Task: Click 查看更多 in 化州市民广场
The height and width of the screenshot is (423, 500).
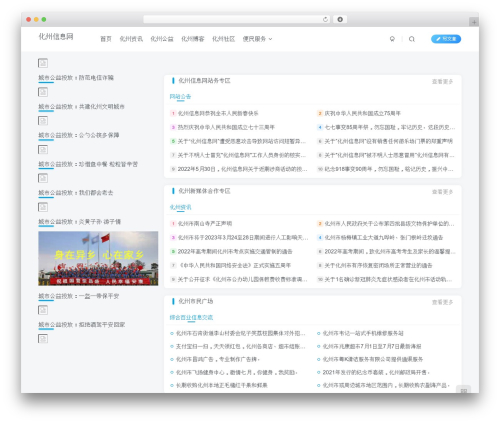Action: (442, 302)
